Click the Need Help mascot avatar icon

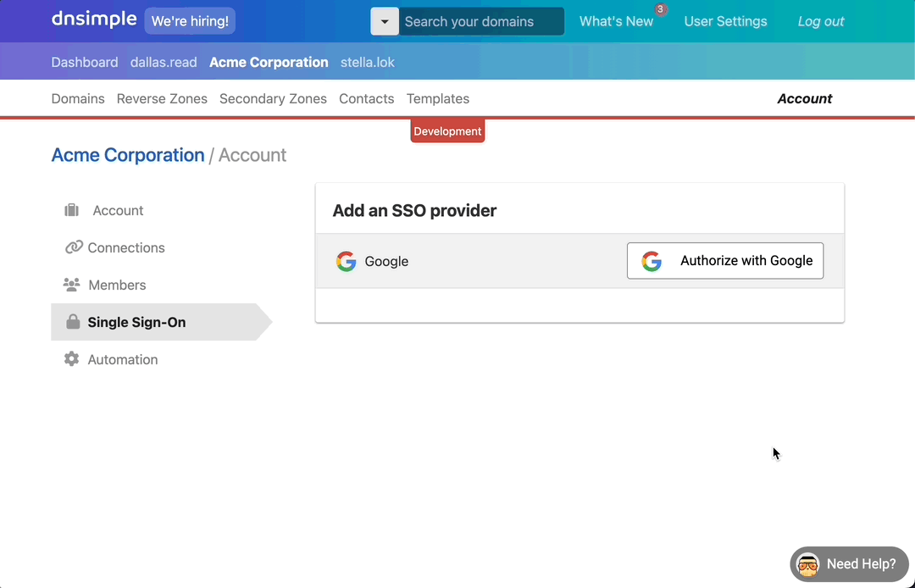808,564
